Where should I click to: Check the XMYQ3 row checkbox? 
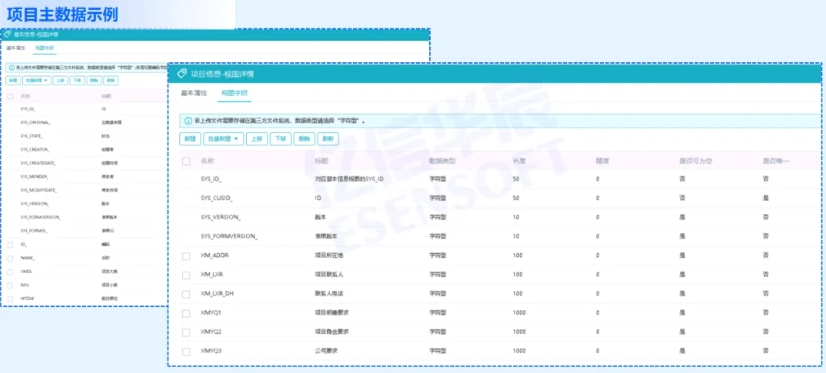pos(186,351)
